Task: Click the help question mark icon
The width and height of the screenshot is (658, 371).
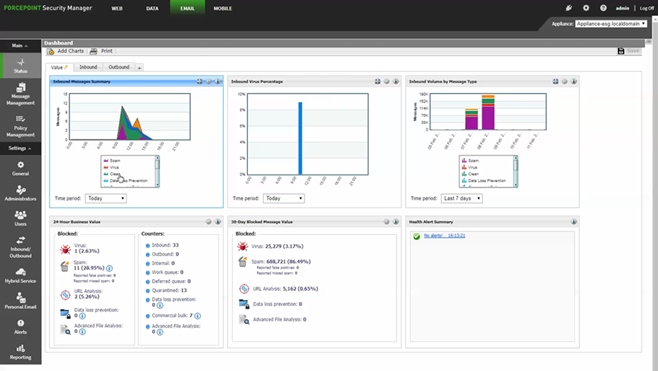Action: pos(603,8)
